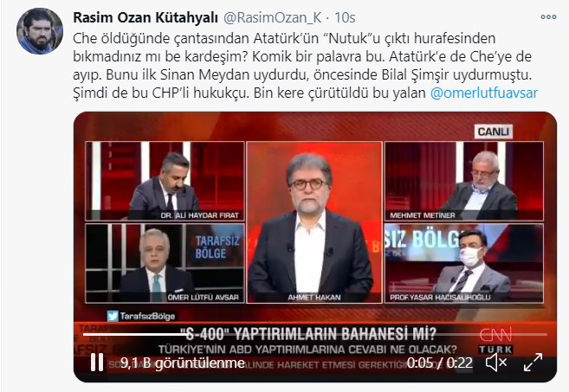Screen dimensions: 569x392
Task: Open the tweet's three-dot more menu
Action: point(548,17)
